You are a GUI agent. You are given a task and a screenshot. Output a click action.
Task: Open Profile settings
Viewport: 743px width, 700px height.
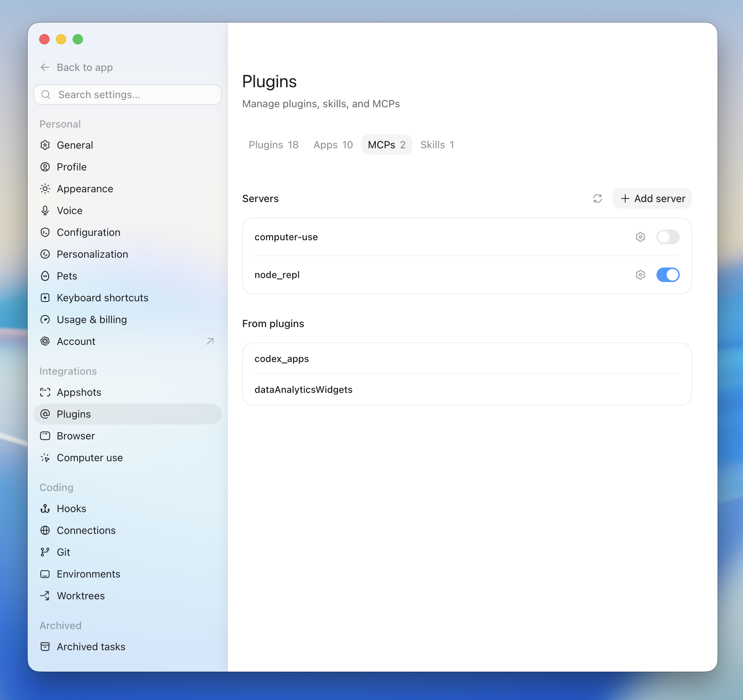point(128,167)
